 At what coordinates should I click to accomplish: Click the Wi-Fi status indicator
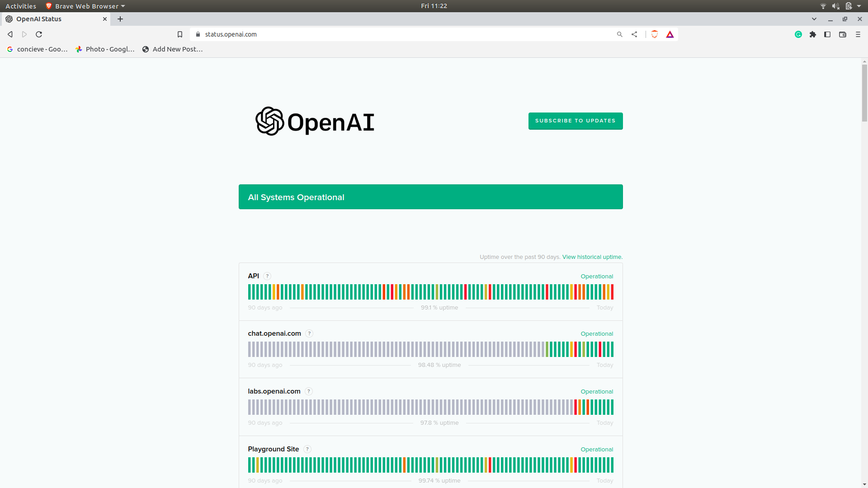click(x=823, y=6)
